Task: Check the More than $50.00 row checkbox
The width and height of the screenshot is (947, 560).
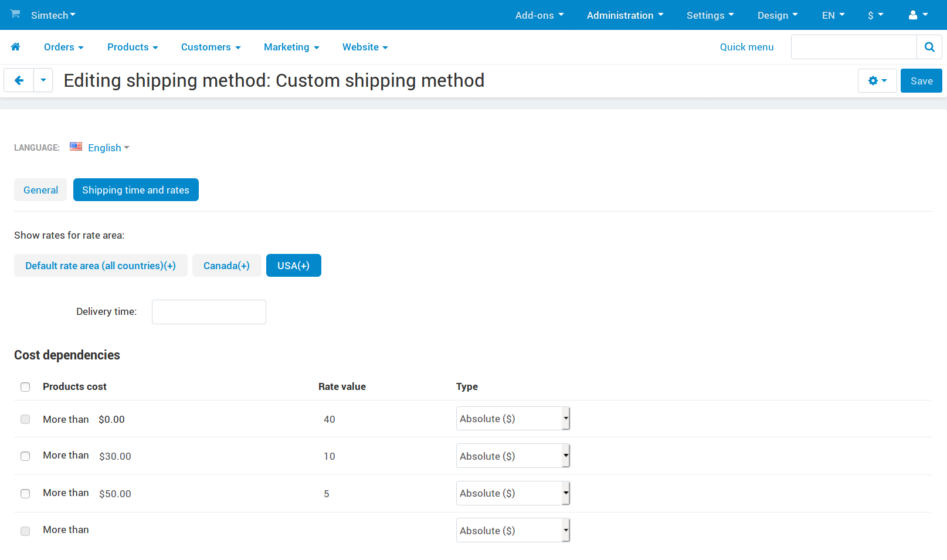Action: point(25,494)
